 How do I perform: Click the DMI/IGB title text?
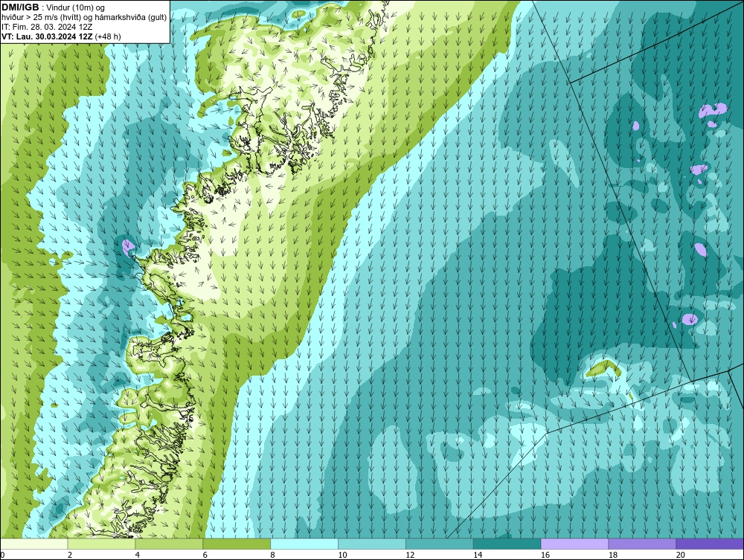click(20, 7)
